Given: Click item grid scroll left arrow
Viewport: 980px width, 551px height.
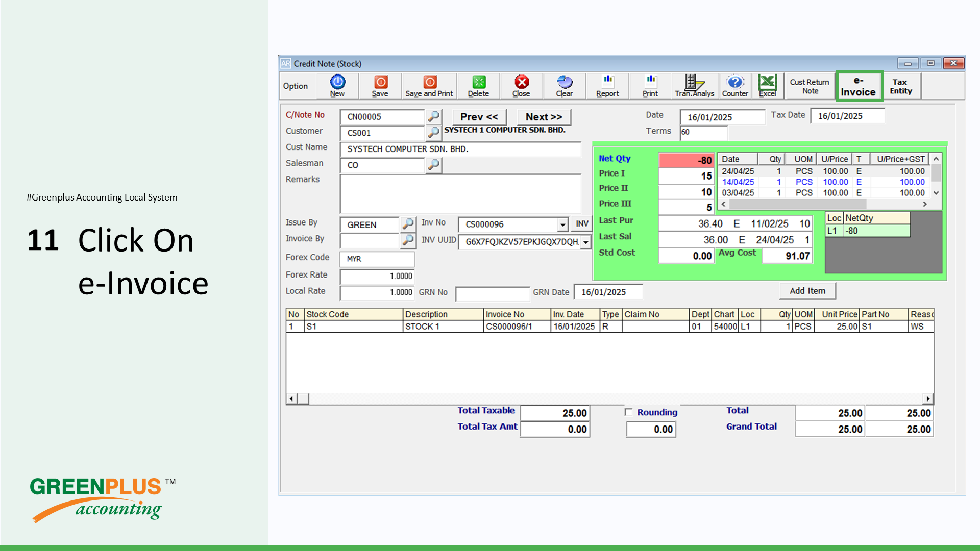Looking at the screenshot, I should 291,398.
